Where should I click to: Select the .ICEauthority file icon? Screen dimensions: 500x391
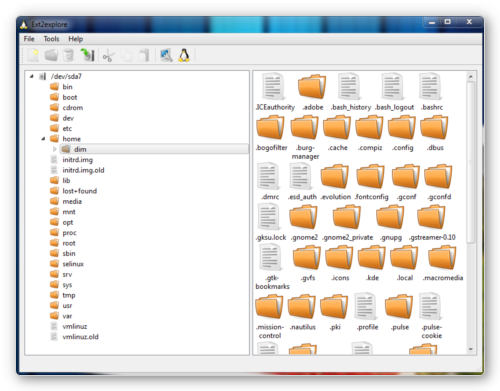click(x=273, y=87)
